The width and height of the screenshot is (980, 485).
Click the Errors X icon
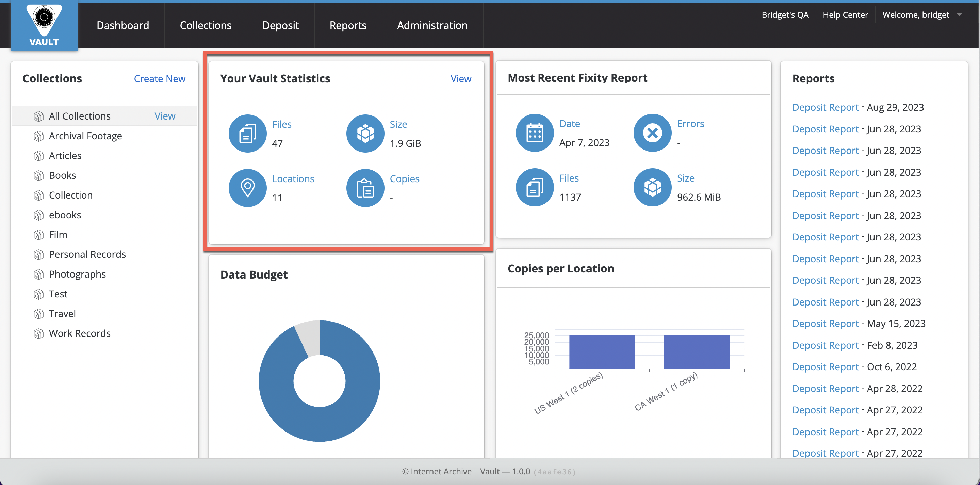pyautogui.click(x=652, y=133)
